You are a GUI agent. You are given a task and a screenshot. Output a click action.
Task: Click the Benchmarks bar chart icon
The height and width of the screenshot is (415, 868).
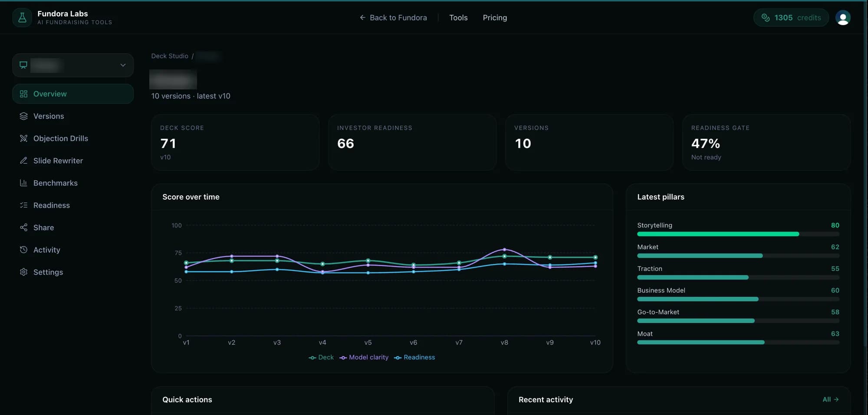[x=24, y=183]
